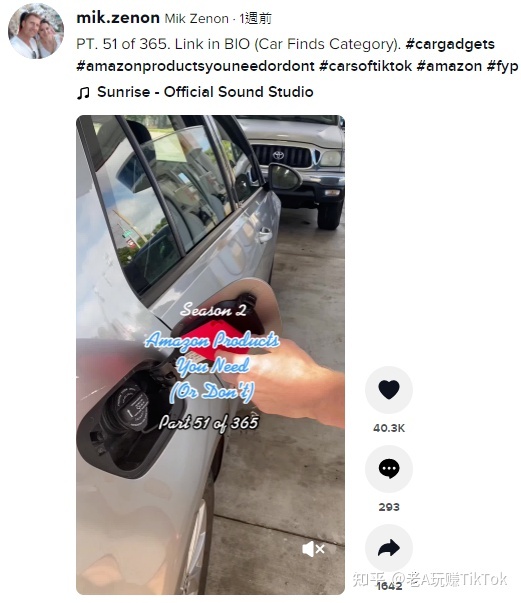Click the 40.3K likes count
This screenshot has height=603, width=521.
coord(389,428)
